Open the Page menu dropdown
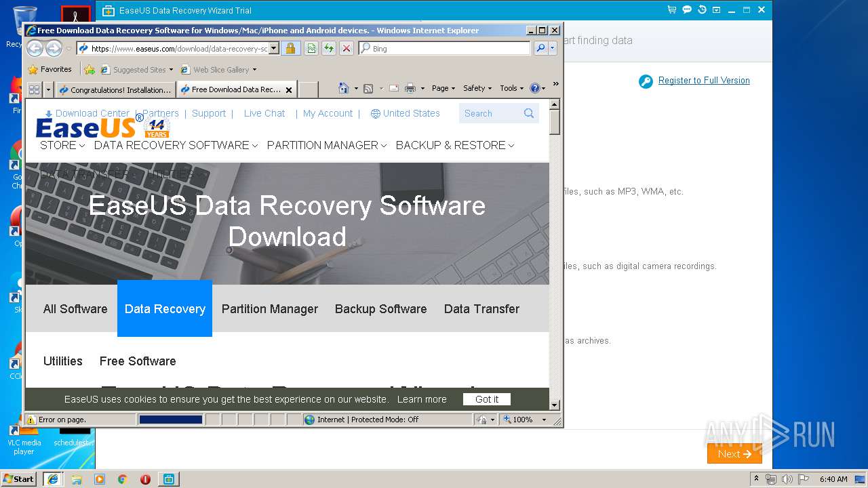The width and height of the screenshot is (868, 488). click(x=442, y=88)
